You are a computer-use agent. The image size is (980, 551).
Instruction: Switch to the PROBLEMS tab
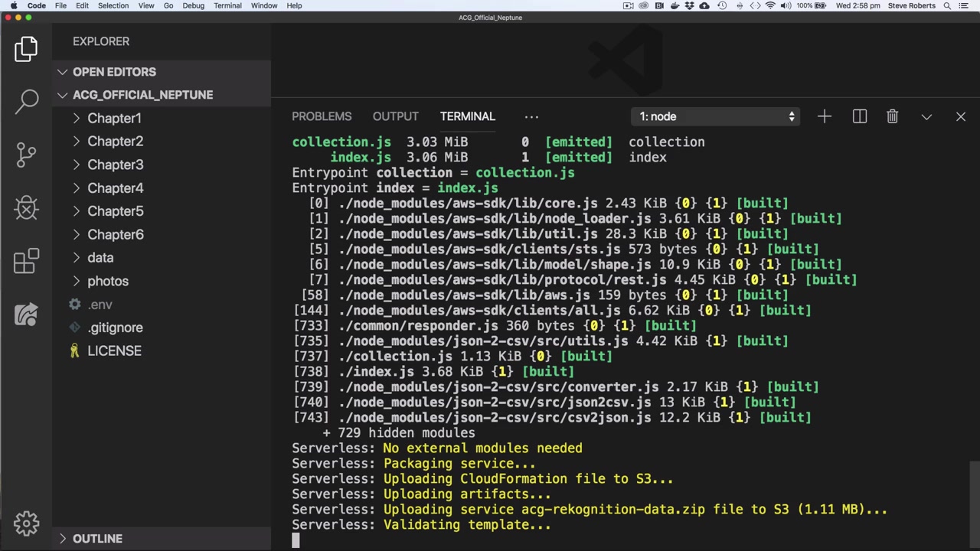pos(322,116)
